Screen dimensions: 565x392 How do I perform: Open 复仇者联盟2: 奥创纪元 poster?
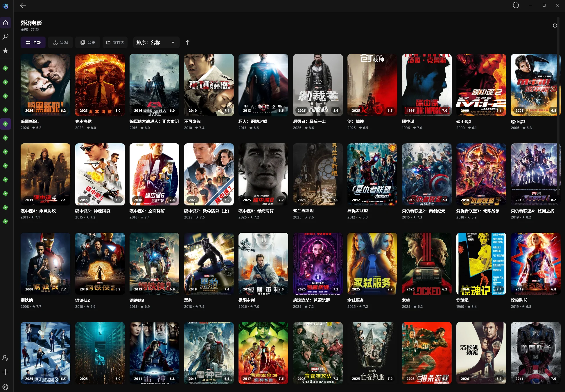pyautogui.click(x=427, y=174)
